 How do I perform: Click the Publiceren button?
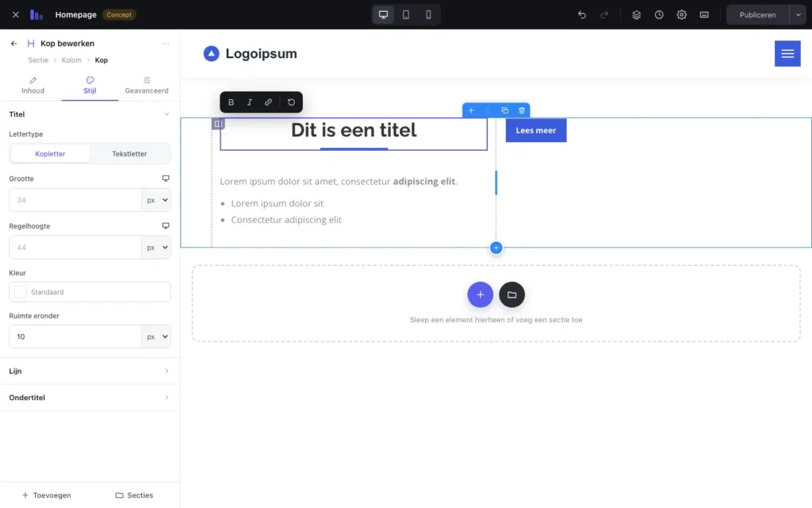point(757,14)
